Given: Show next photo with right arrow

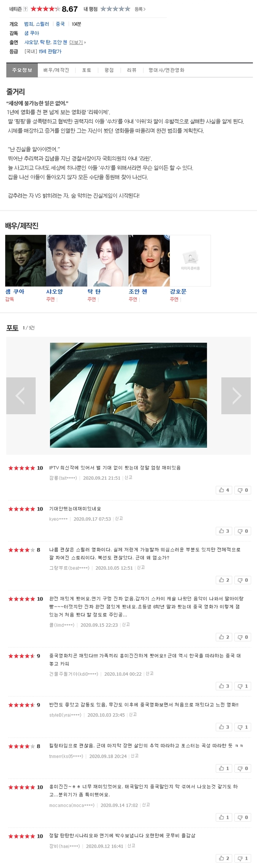Looking at the screenshot, I should coord(236,396).
